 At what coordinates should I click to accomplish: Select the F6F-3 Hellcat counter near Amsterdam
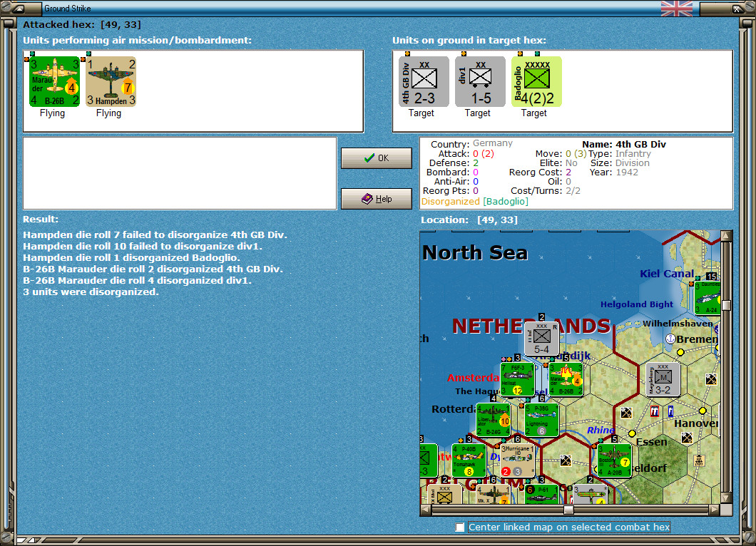pyautogui.click(x=519, y=380)
